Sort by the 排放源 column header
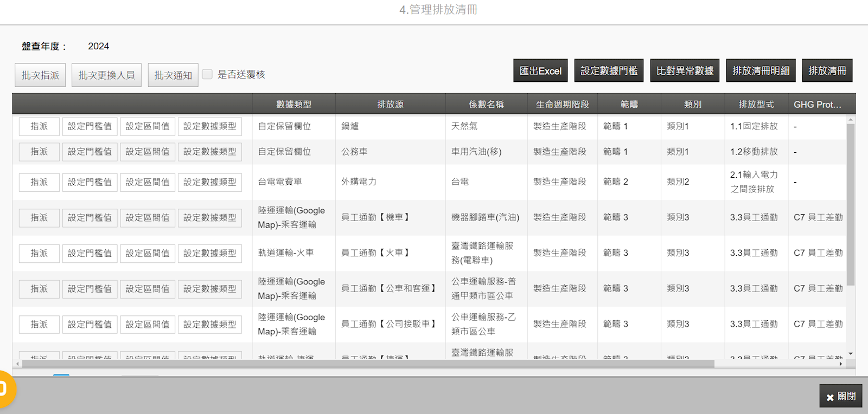The image size is (868, 414). tap(390, 104)
